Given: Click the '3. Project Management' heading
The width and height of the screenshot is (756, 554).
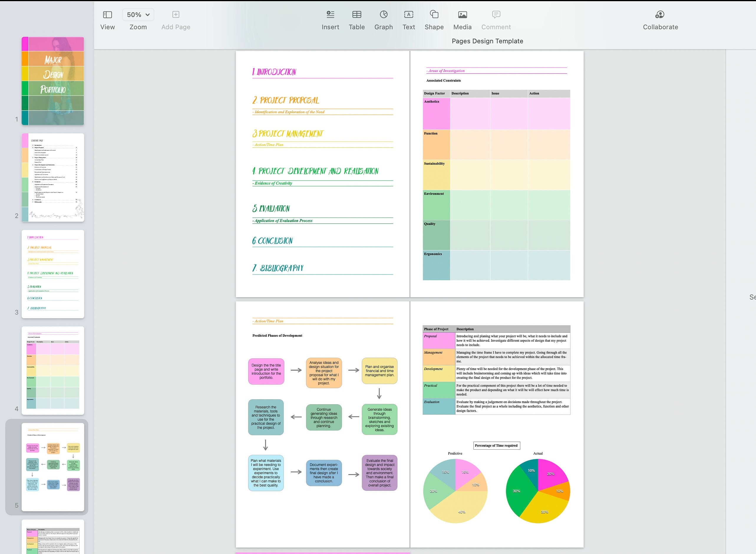Looking at the screenshot, I should (x=288, y=134).
